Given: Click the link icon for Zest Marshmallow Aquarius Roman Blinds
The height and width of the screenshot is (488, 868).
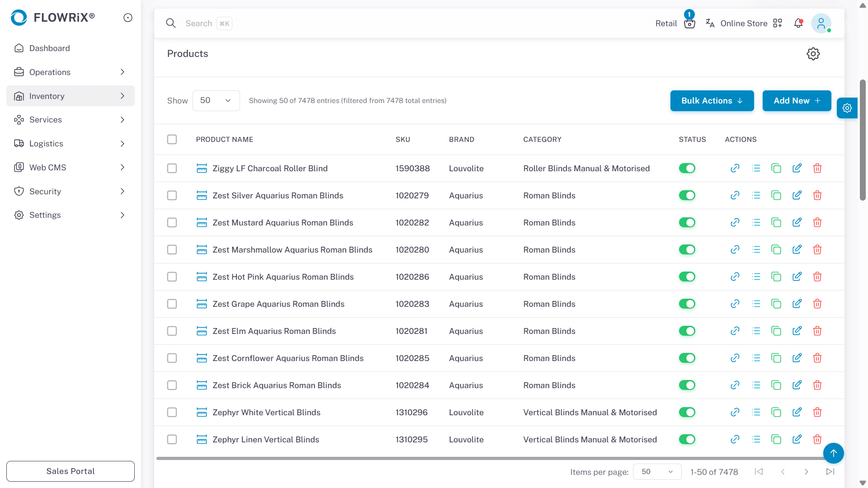Looking at the screenshot, I should tap(735, 249).
